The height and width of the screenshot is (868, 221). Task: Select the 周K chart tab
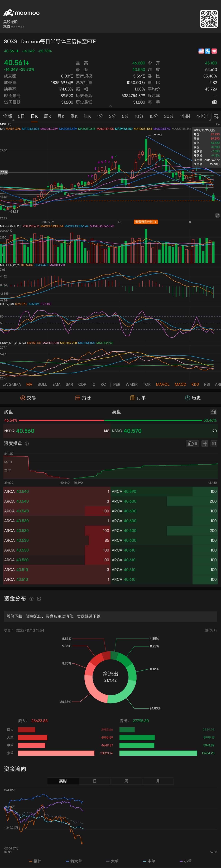point(47,116)
